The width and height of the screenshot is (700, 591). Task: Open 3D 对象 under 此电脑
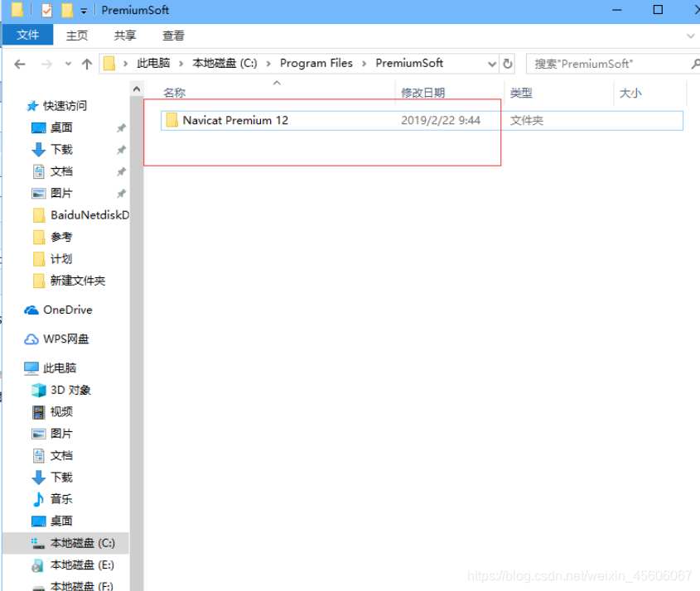[x=70, y=390]
